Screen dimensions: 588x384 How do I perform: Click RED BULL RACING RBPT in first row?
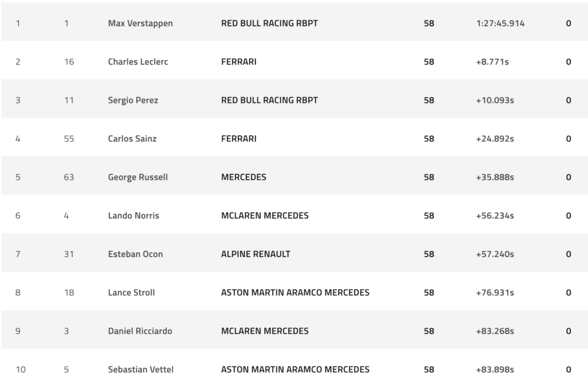point(269,23)
